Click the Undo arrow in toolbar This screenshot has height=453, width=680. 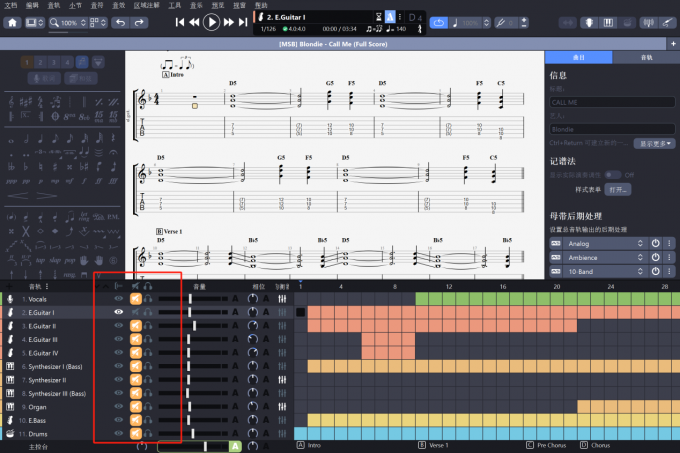(122, 22)
